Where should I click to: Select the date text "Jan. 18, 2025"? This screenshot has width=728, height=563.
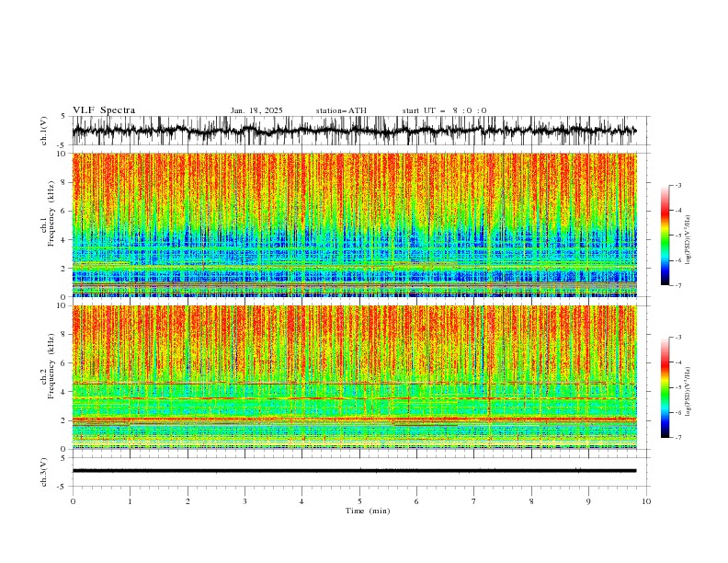[256, 110]
